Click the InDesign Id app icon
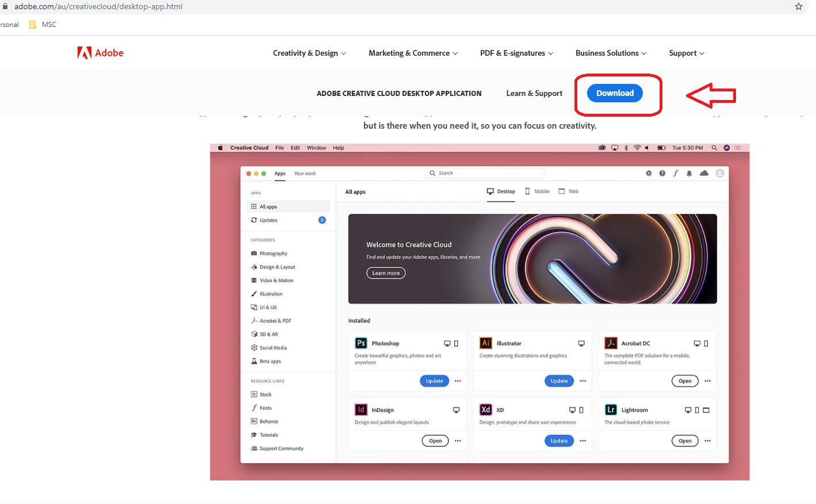 pyautogui.click(x=361, y=410)
